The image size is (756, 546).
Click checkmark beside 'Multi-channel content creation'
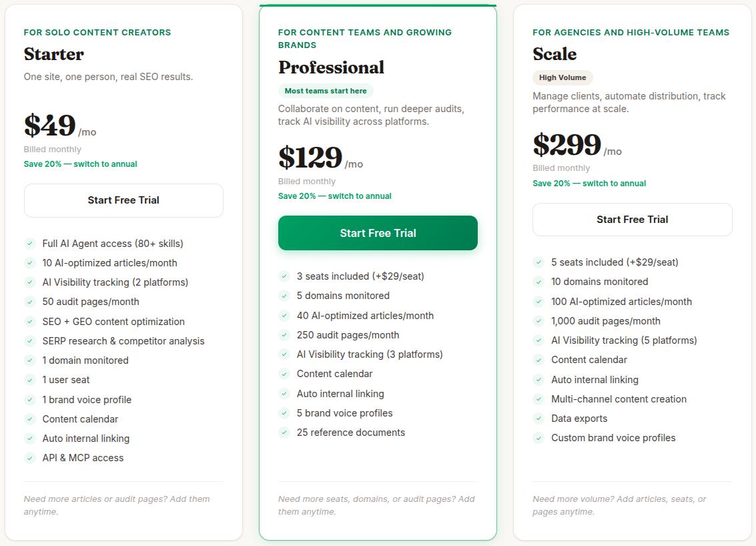coord(538,399)
